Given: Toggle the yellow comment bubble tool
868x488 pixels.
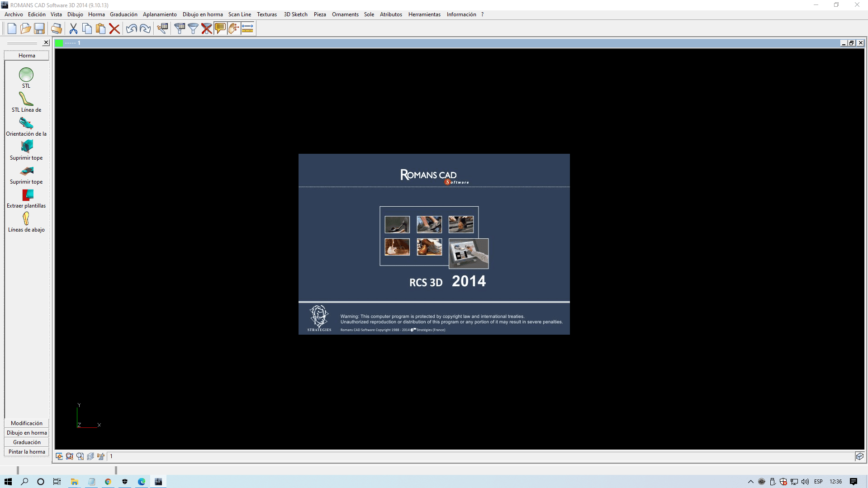Looking at the screenshot, I should (220, 28).
